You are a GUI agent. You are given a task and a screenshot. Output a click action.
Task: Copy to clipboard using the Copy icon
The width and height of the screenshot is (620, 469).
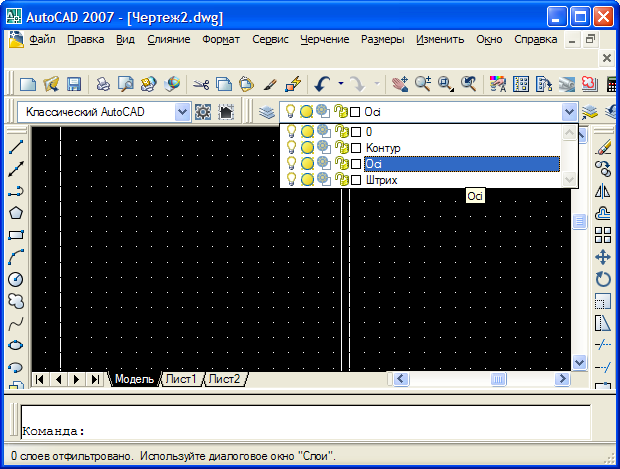point(224,84)
